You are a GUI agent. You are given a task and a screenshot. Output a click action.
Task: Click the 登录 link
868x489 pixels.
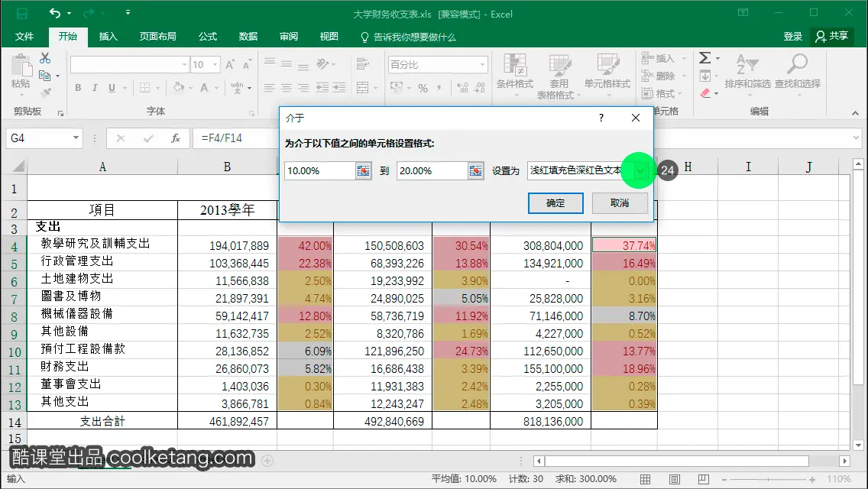792,37
